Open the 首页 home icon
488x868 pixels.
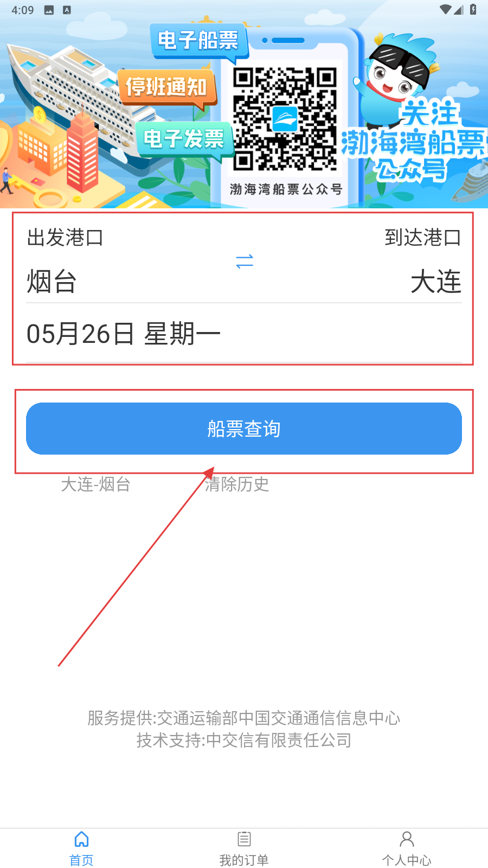pyautogui.click(x=81, y=839)
